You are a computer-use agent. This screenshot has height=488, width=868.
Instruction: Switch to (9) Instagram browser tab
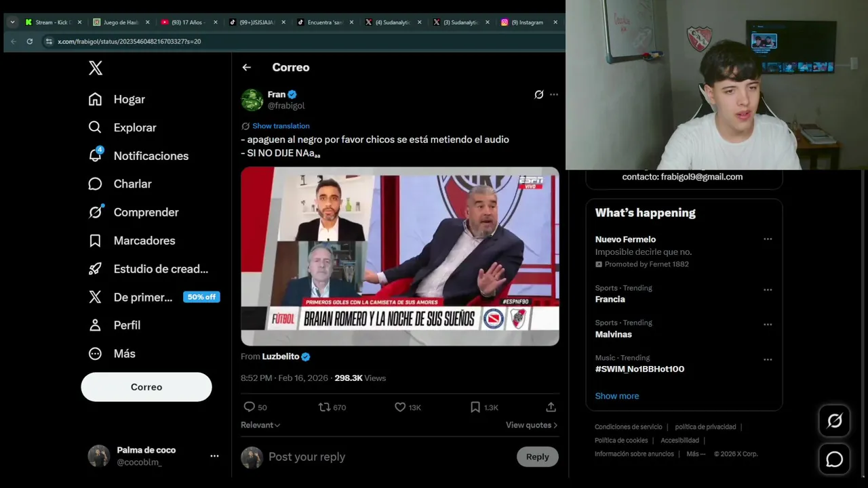tap(528, 22)
